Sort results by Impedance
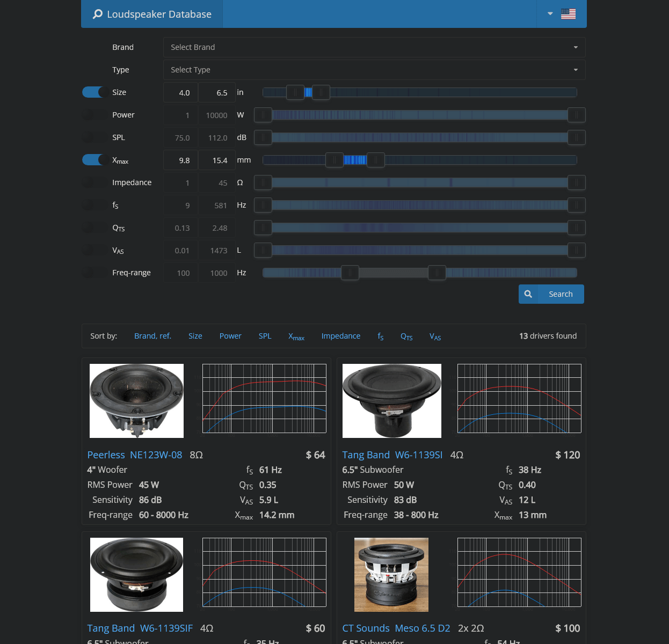The width and height of the screenshot is (669, 644). pyautogui.click(x=341, y=336)
